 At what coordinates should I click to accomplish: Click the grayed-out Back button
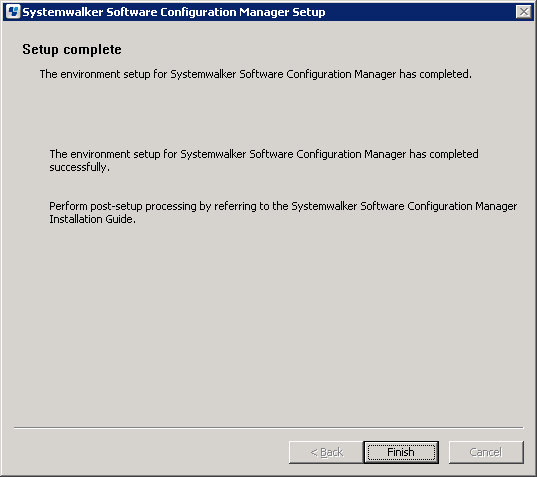(x=326, y=452)
